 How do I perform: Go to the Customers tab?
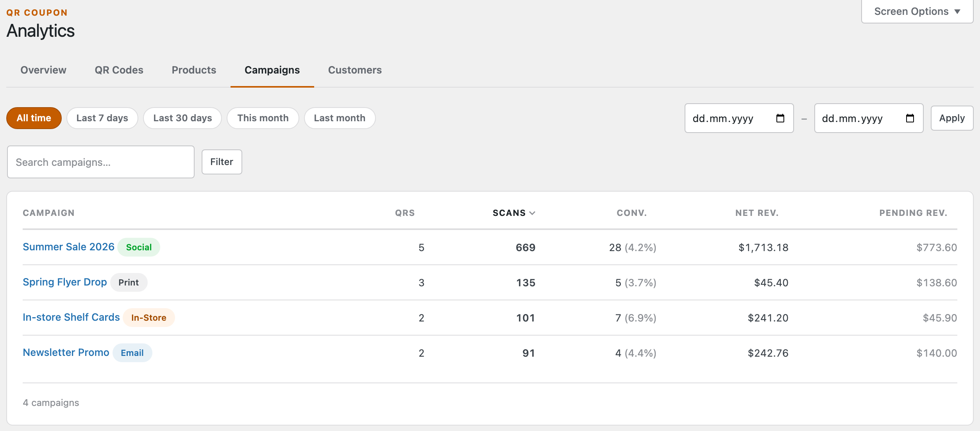click(355, 70)
